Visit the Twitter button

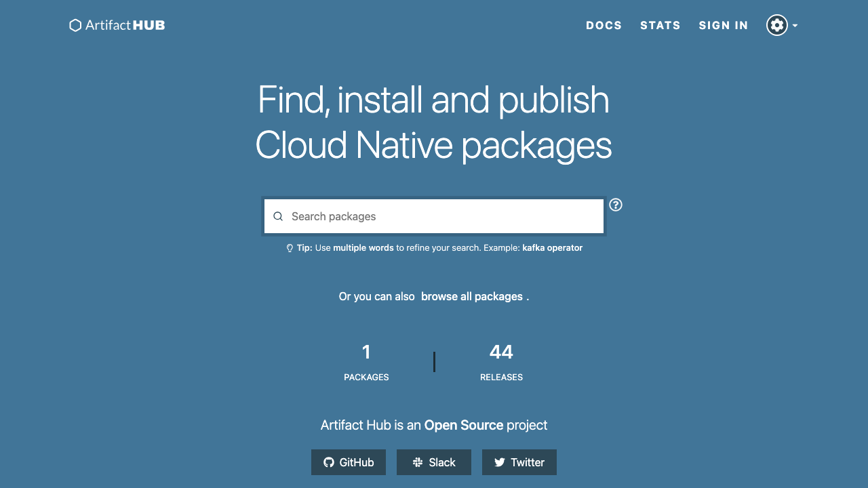(519, 462)
